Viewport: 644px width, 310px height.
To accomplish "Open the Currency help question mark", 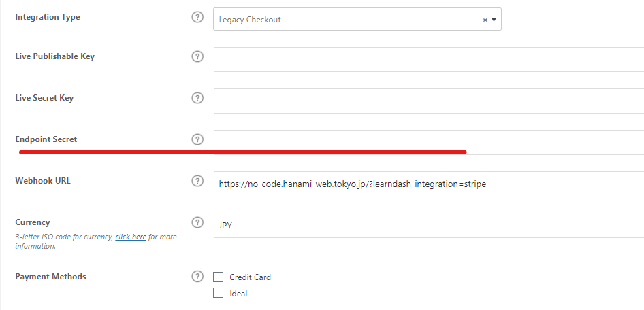I will point(197,222).
